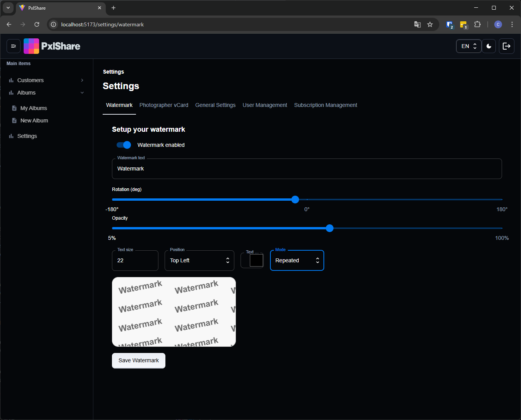
Task: Switch to the Photographer vCard tab
Action: point(164,105)
